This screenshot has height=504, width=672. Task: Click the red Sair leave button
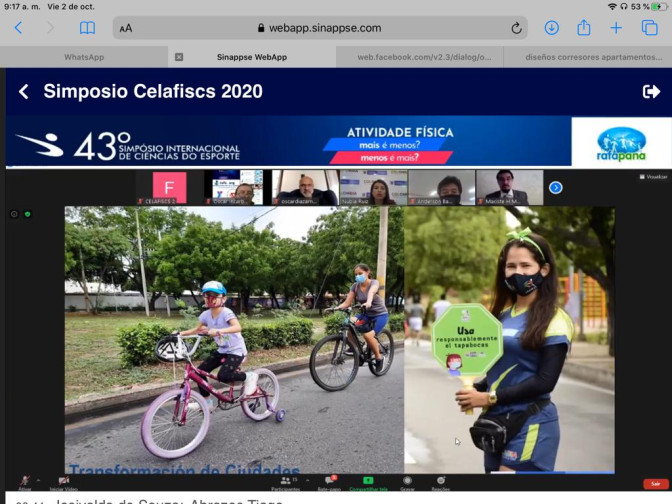[x=654, y=483]
